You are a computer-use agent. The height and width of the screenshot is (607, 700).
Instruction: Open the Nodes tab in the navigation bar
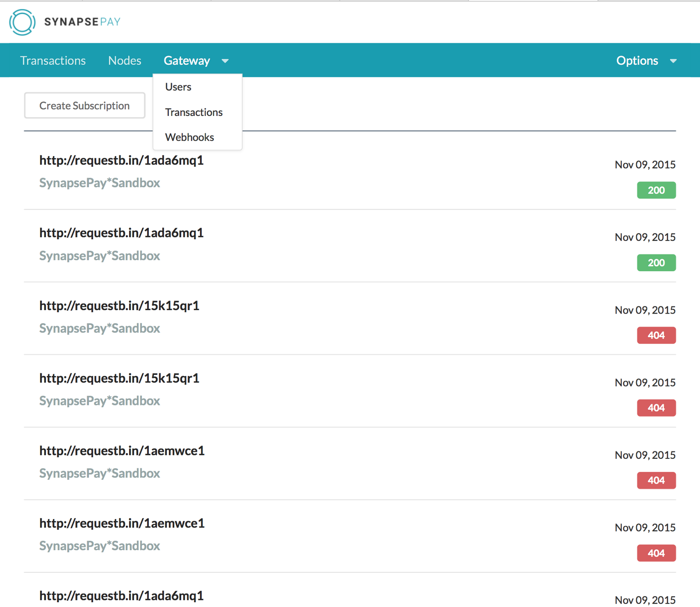tap(125, 60)
